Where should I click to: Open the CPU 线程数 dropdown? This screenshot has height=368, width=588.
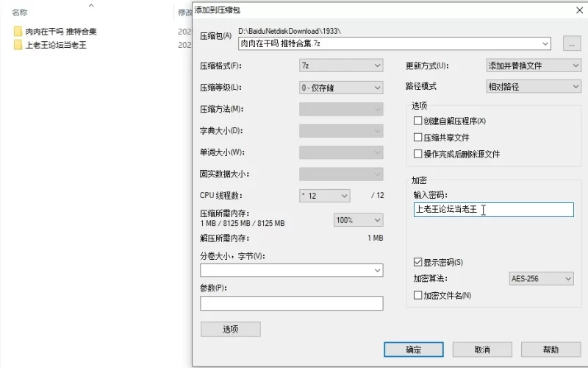pos(324,196)
